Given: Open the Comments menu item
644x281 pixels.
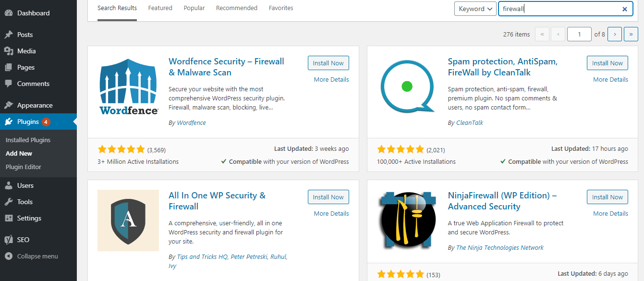Looking at the screenshot, I should click(38, 84).
